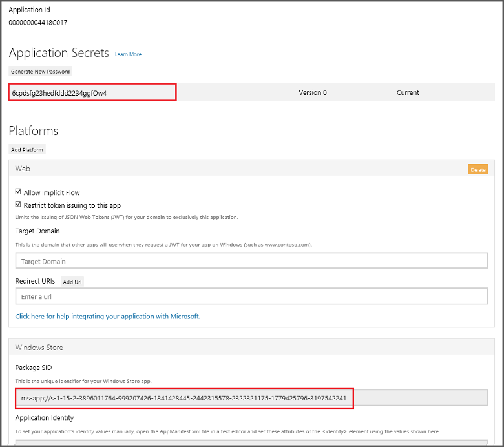Screen dimensions: 504x447
Task: Click the Application Identity label
Action: click(x=45, y=418)
